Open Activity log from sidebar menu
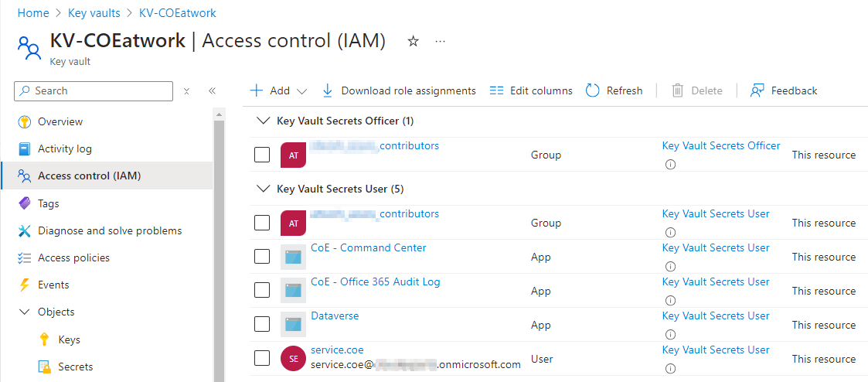Viewport: 868px width, 382px height. point(64,148)
